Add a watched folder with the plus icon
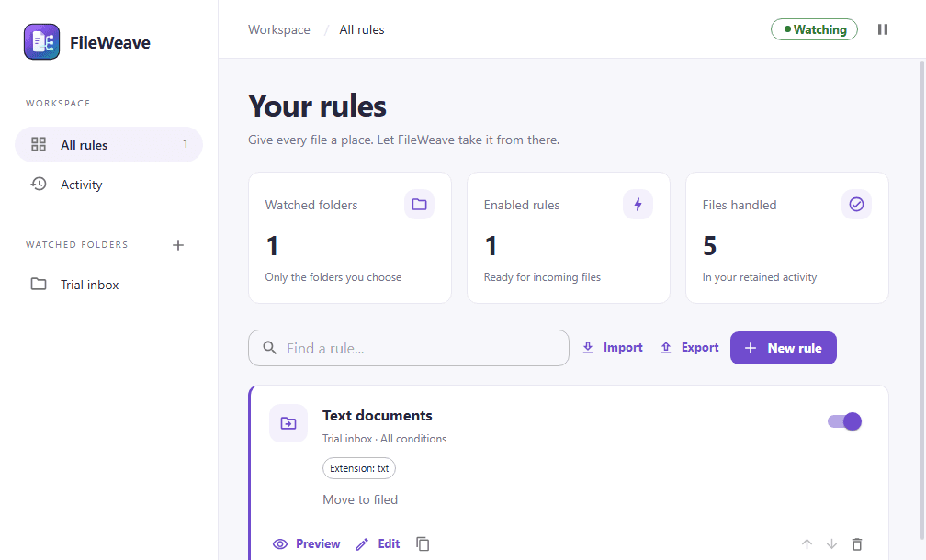The height and width of the screenshot is (560, 926). (x=178, y=245)
